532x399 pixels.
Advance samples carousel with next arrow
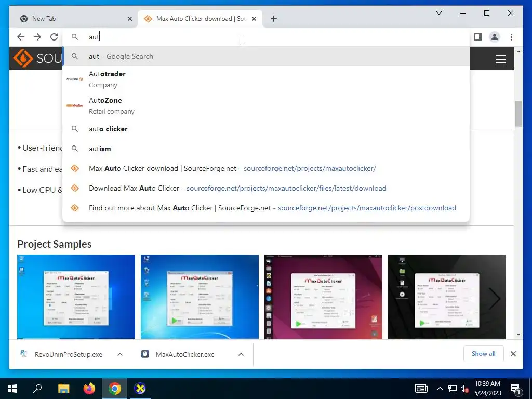point(495,299)
